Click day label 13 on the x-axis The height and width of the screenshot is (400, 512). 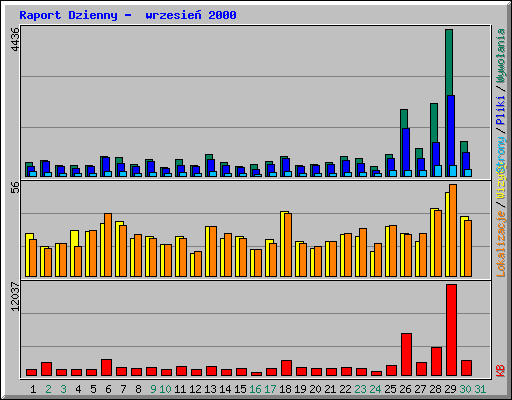pyautogui.click(x=210, y=389)
